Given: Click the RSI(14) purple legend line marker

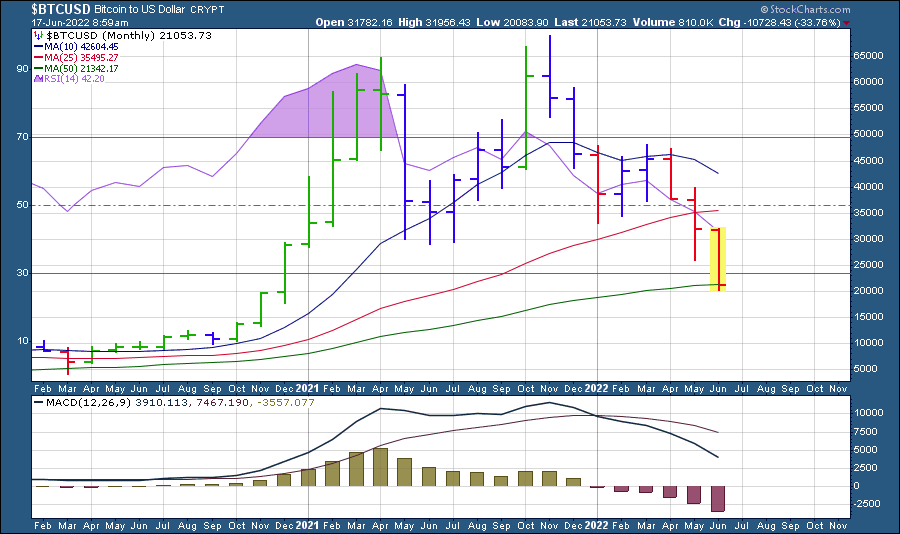Looking at the screenshot, I should click(x=38, y=79).
